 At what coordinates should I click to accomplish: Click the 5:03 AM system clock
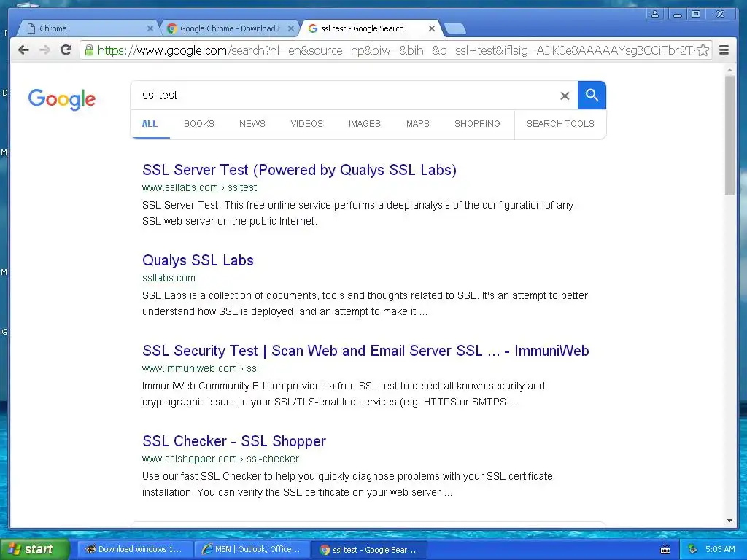point(720,549)
